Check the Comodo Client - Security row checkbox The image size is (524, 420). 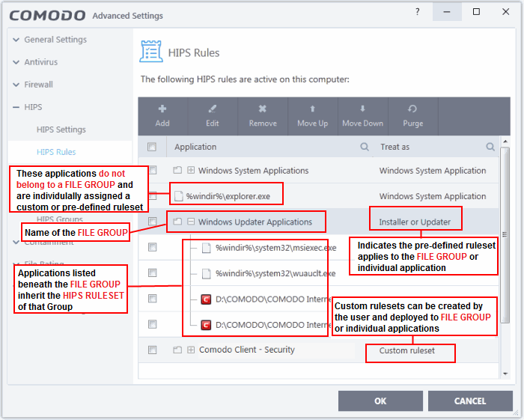pos(153,350)
